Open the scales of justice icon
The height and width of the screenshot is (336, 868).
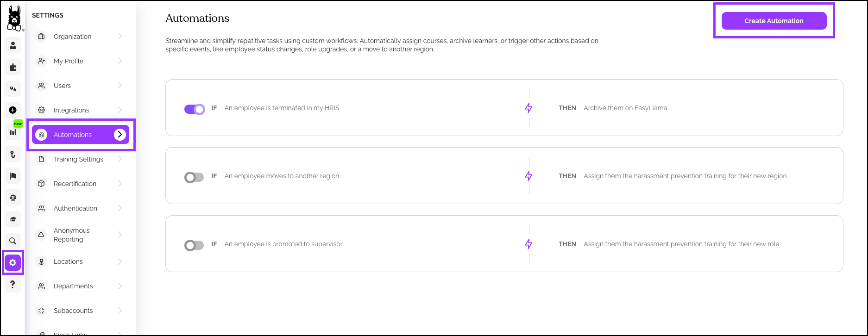point(13,198)
